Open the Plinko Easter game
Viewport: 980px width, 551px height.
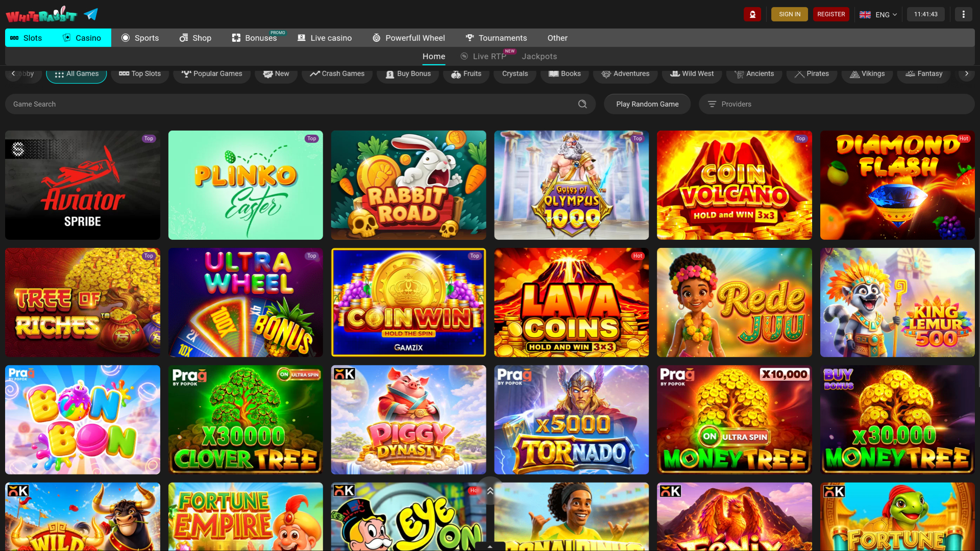(246, 185)
